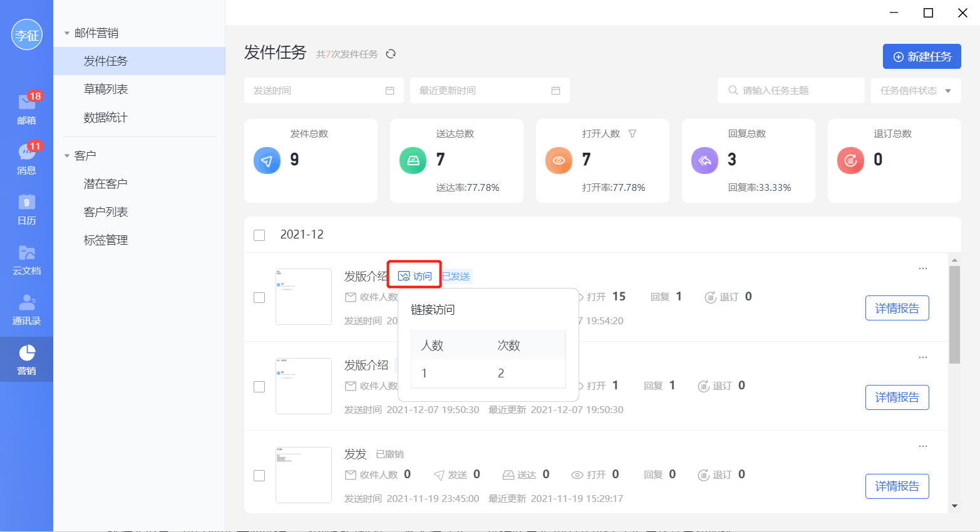Image resolution: width=980 pixels, height=532 pixels.
Task: Open the 通讯录 contacts icon
Action: 26,309
